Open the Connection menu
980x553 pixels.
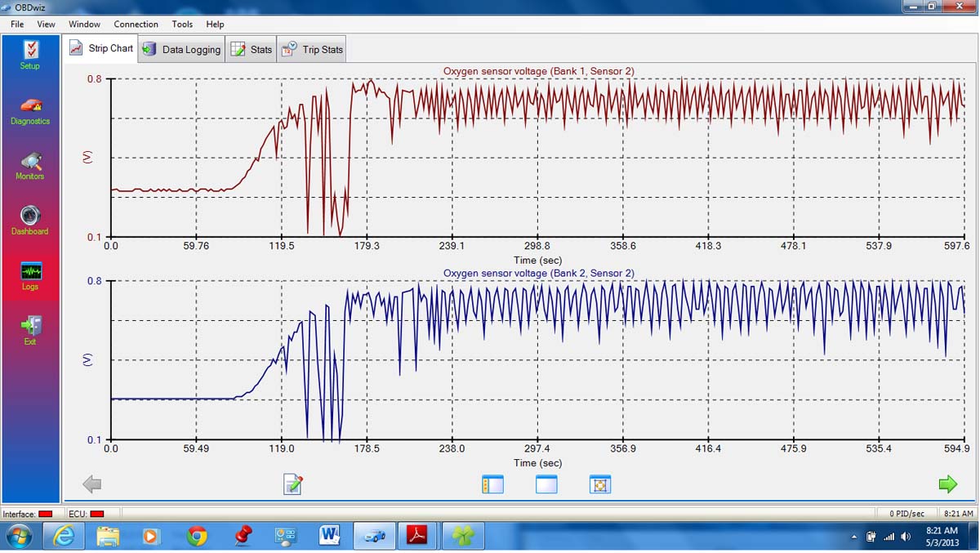136,25
